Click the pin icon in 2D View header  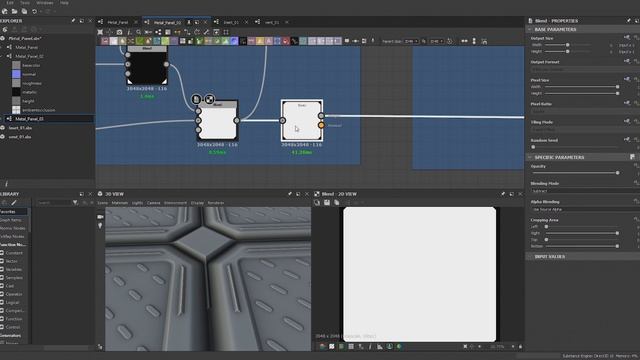(503, 194)
